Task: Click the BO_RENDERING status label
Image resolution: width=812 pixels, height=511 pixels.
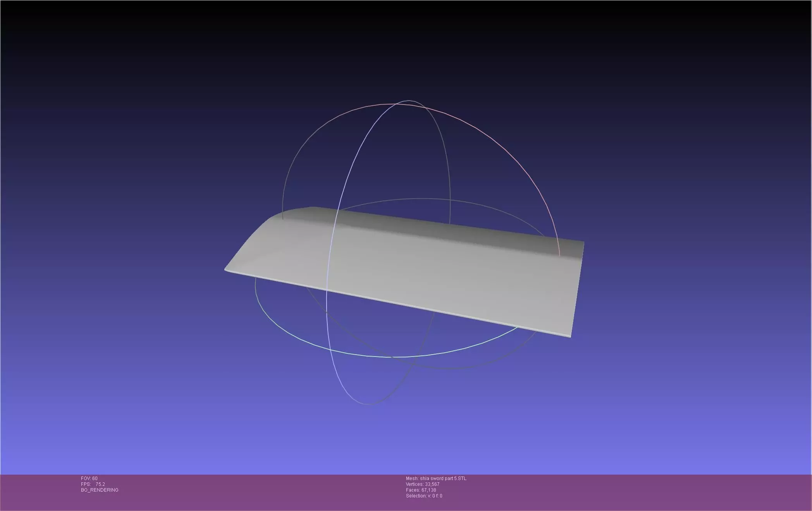Action: tap(100, 490)
